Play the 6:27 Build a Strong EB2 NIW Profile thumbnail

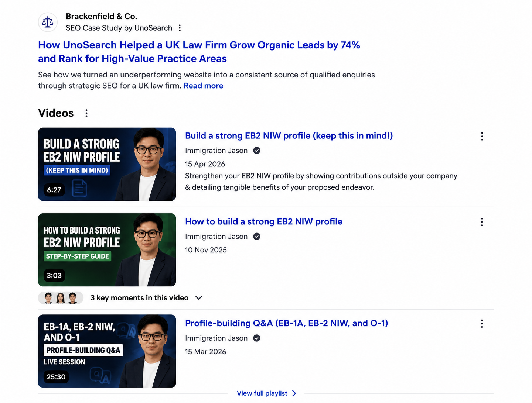pyautogui.click(x=107, y=164)
